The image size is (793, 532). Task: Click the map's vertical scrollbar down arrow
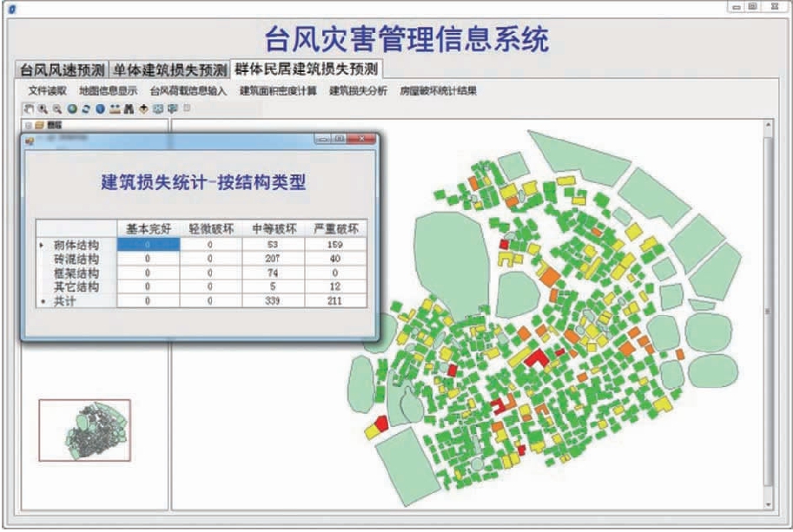click(768, 502)
